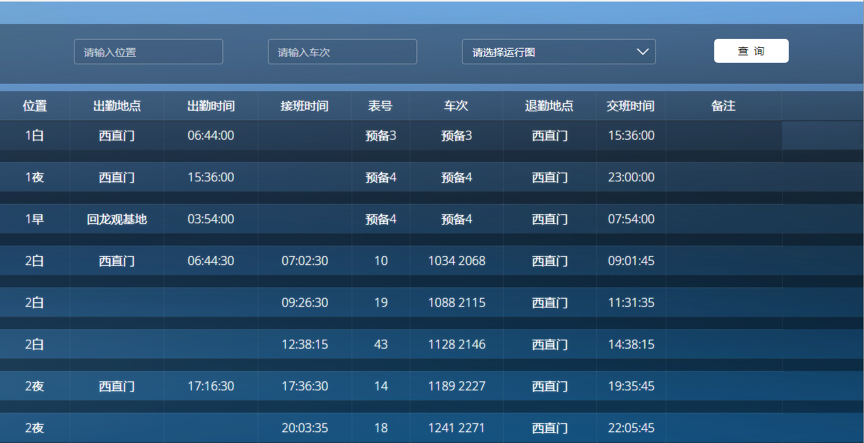
Task: Select train number 1189 2227 cell
Action: [x=456, y=386]
